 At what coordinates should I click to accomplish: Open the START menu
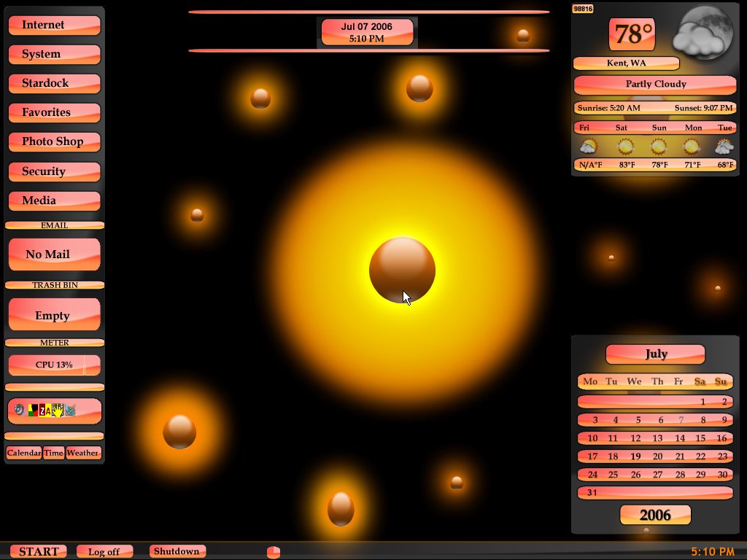coord(39,552)
